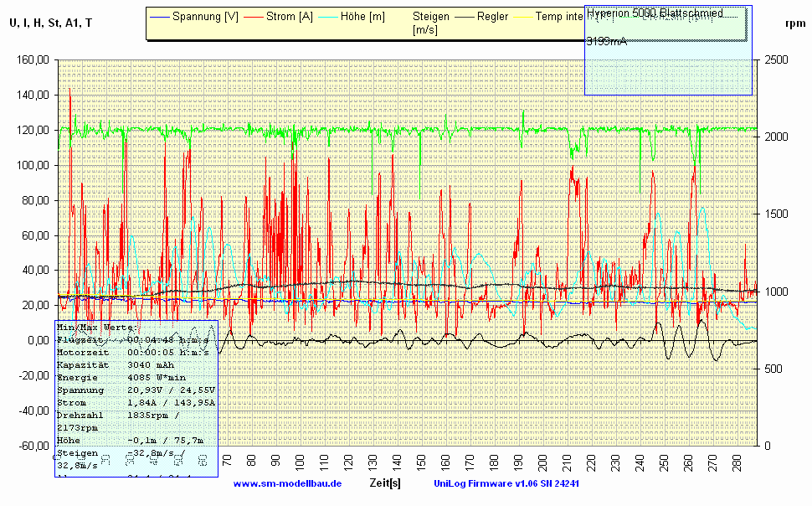Viewport: 812px width, 506px height.
Task: Select the Temp intern legend entry
Action: (x=559, y=17)
